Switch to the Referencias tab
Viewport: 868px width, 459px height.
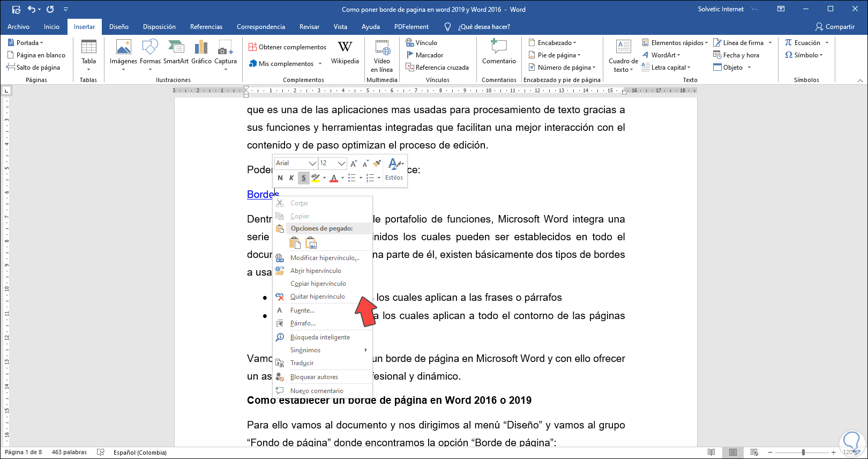pyautogui.click(x=206, y=27)
